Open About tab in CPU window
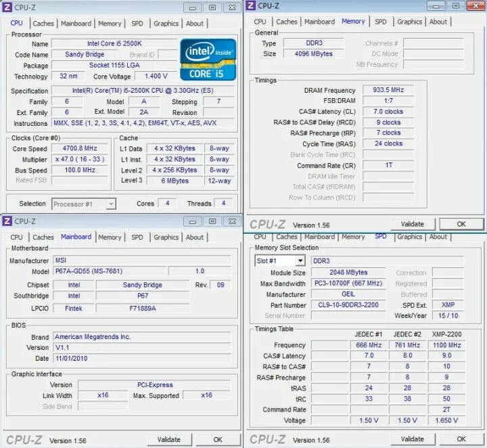 tap(195, 24)
